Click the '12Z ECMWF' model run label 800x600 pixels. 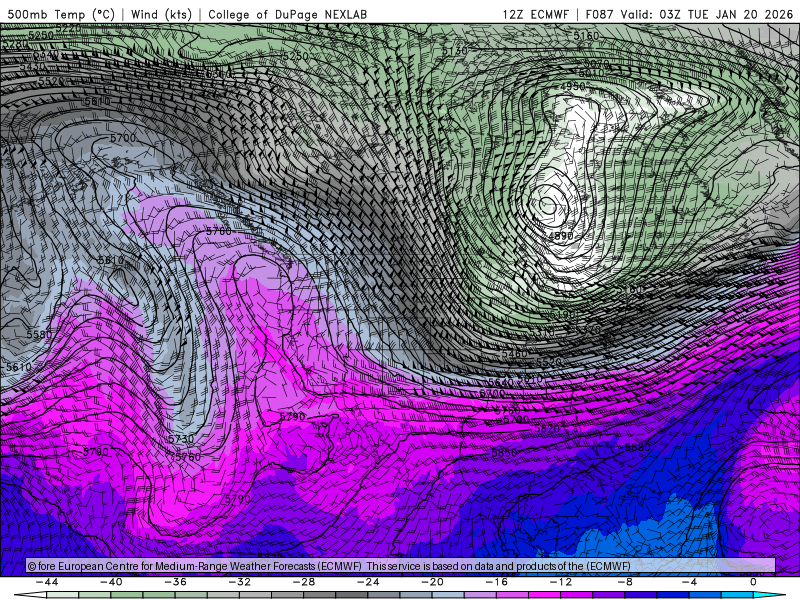(x=536, y=14)
